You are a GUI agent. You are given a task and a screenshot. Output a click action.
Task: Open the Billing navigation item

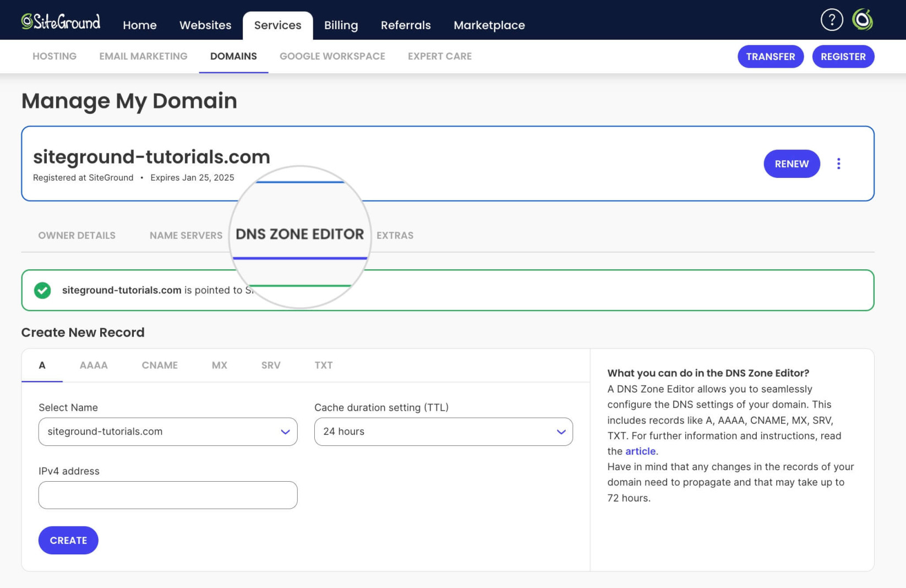coord(341,25)
